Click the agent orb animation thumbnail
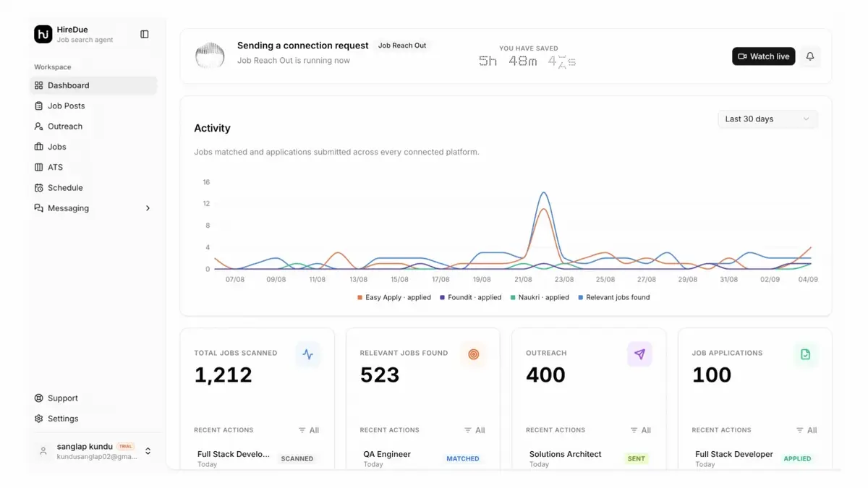 pos(210,56)
